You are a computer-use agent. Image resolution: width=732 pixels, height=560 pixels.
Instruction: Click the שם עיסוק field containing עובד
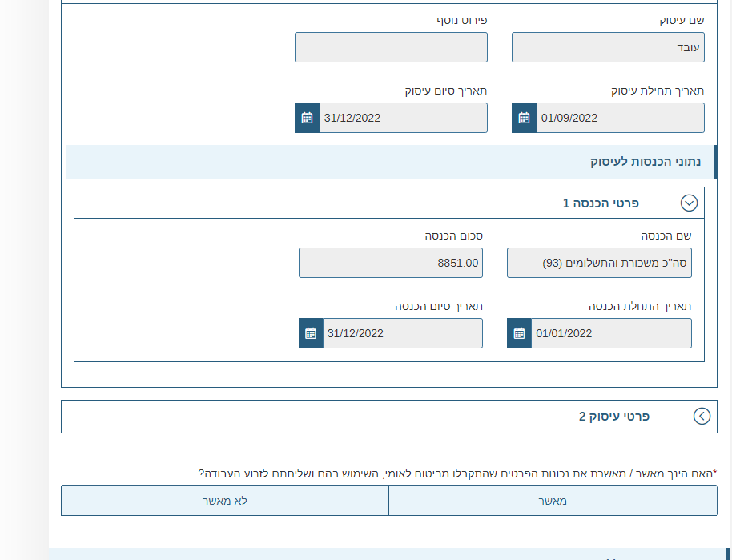tap(609, 47)
